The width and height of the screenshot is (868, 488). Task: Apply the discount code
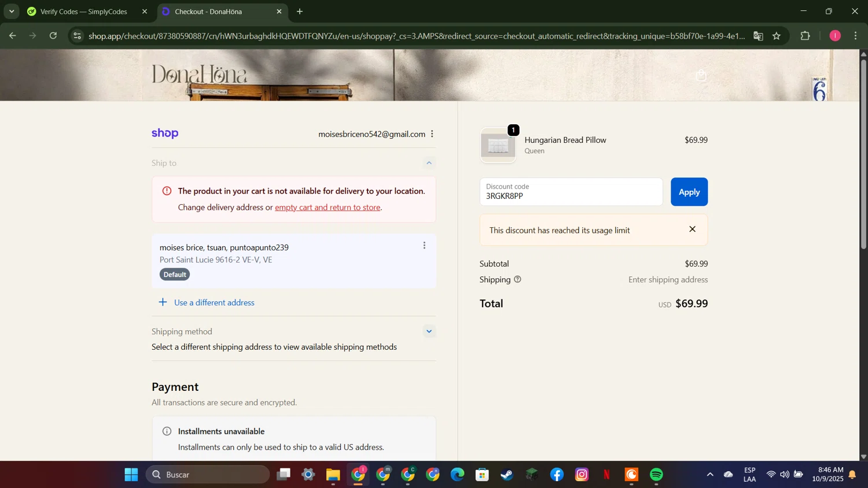[689, 192]
